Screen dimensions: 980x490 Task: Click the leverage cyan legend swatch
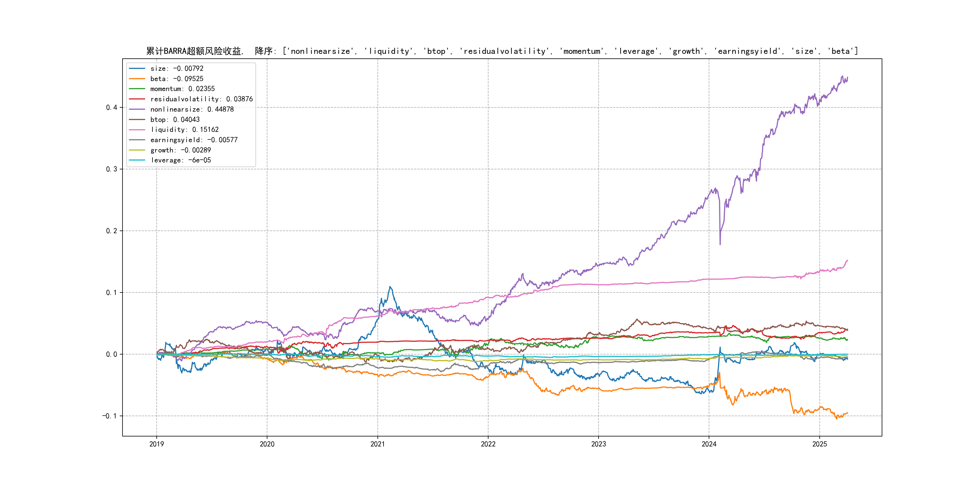click(x=137, y=160)
